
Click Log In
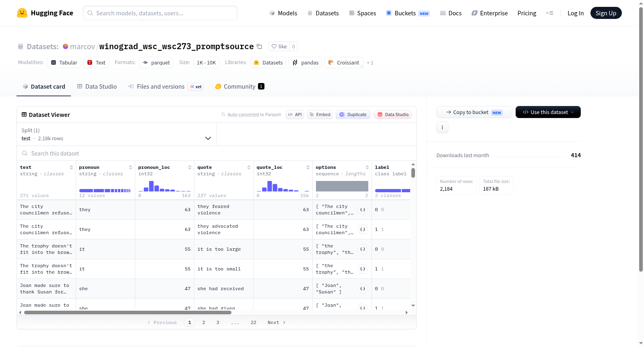(575, 13)
